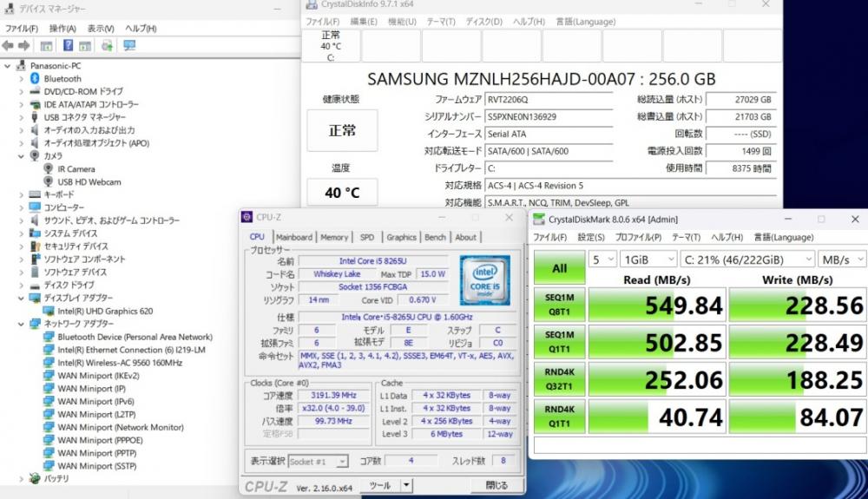Click the All button in CrystalDiskMark

[560, 268]
